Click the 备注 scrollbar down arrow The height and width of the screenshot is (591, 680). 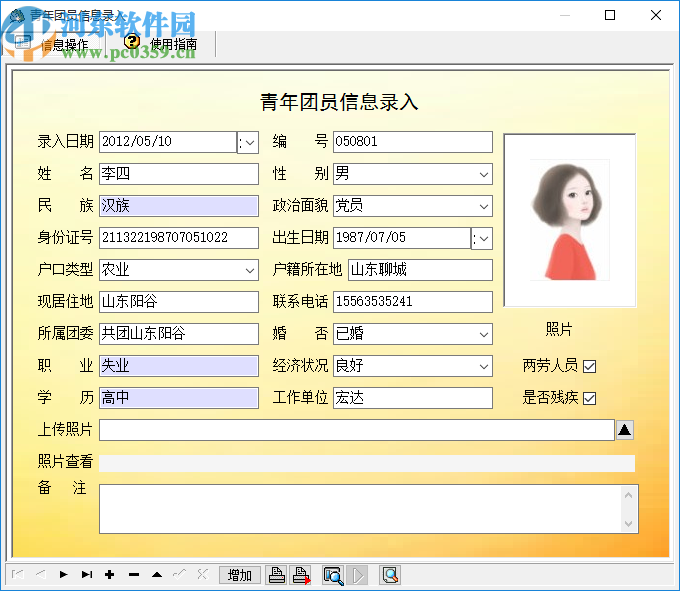(628, 524)
